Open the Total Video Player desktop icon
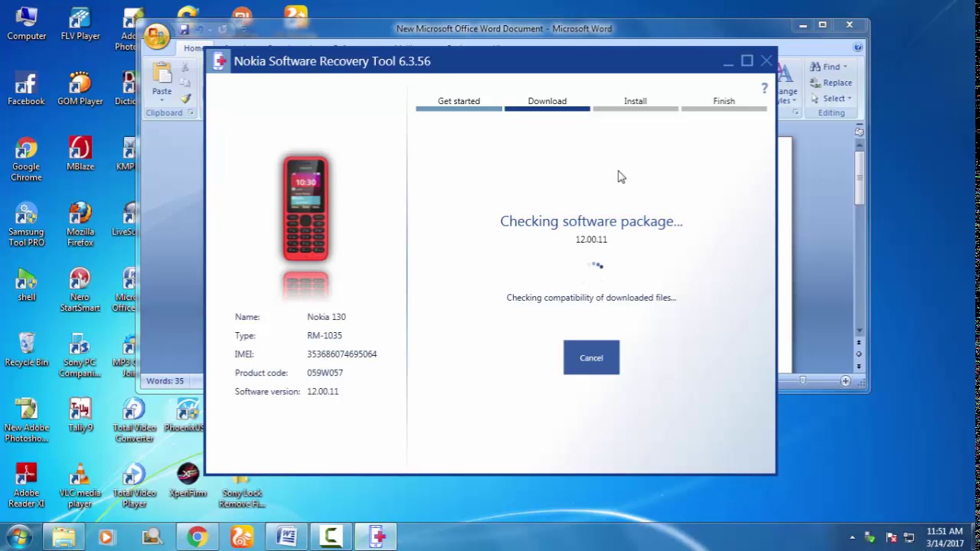980x551 pixels. 134,485
